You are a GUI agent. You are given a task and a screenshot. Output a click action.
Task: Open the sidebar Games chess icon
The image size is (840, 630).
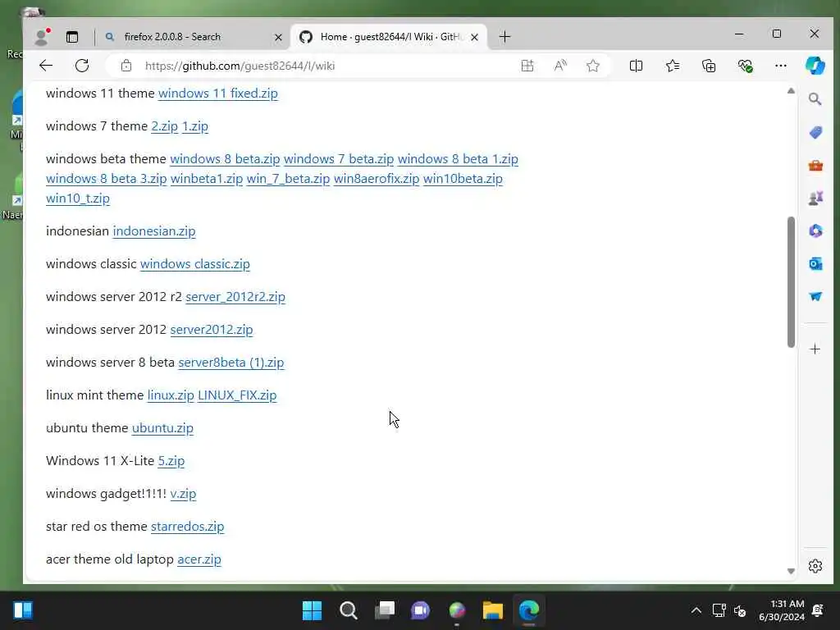point(815,199)
